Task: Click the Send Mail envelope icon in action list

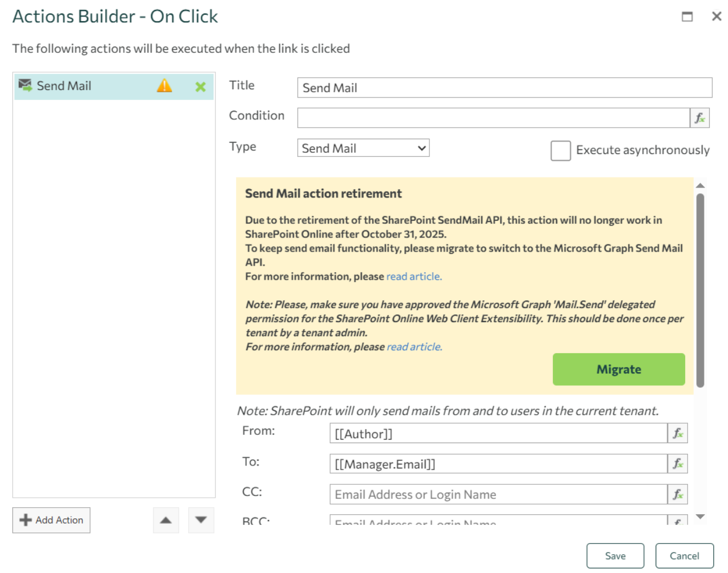Action: click(25, 86)
